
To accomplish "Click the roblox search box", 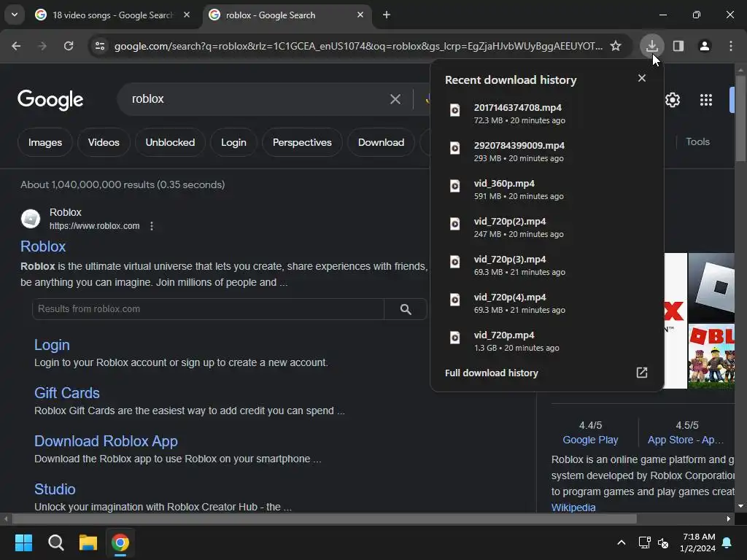I will (x=258, y=99).
